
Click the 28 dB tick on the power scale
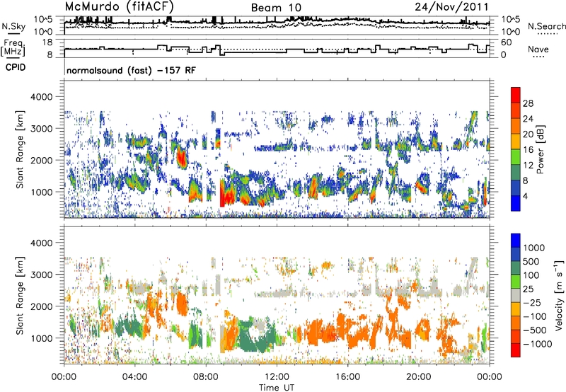tap(528, 103)
